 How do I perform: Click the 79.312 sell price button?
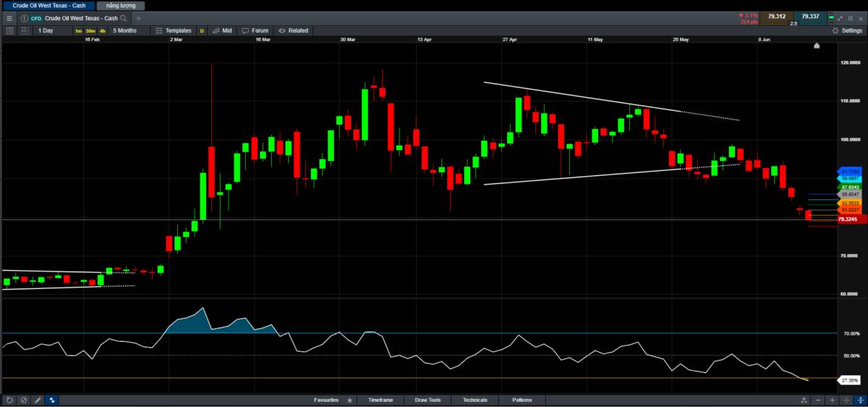[x=775, y=16]
